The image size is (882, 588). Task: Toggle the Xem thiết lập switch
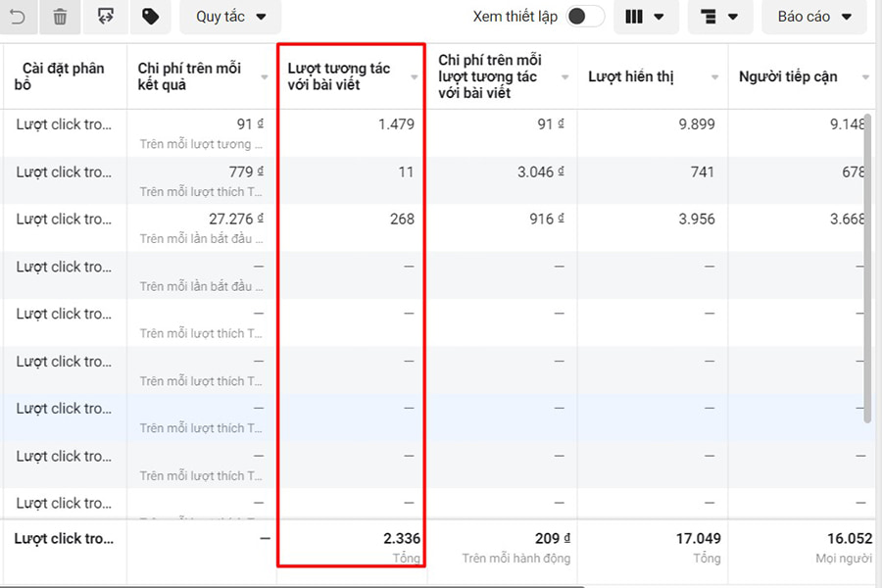pos(586,17)
